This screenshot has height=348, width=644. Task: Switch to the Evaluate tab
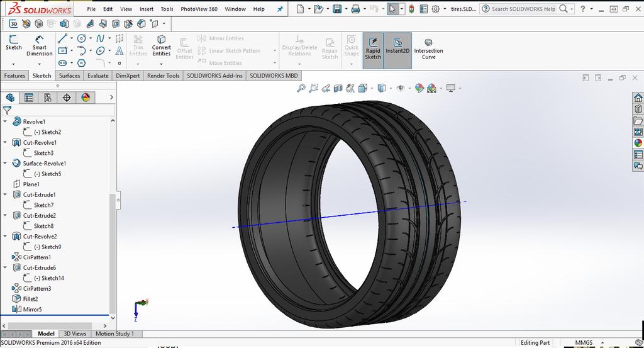(x=97, y=76)
